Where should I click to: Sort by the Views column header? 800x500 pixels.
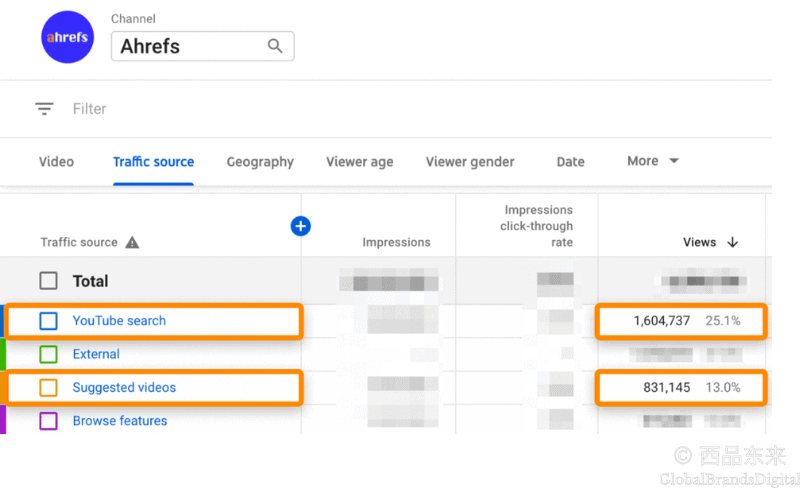699,242
